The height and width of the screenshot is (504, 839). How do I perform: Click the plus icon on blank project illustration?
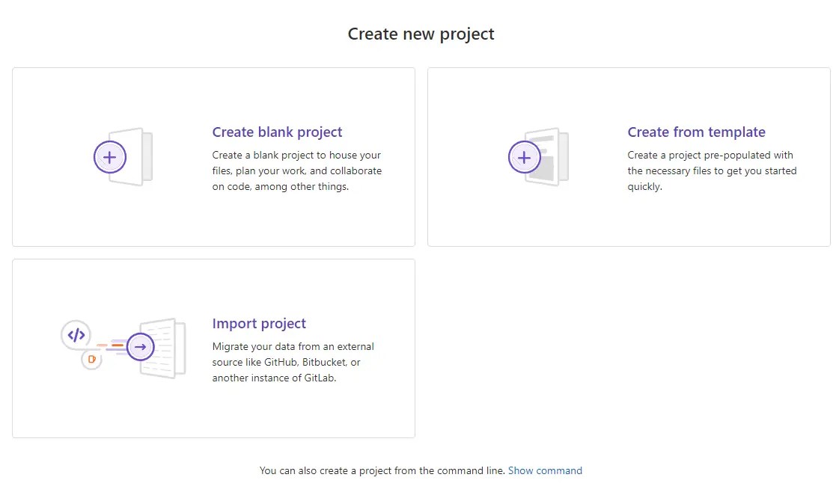click(x=109, y=157)
